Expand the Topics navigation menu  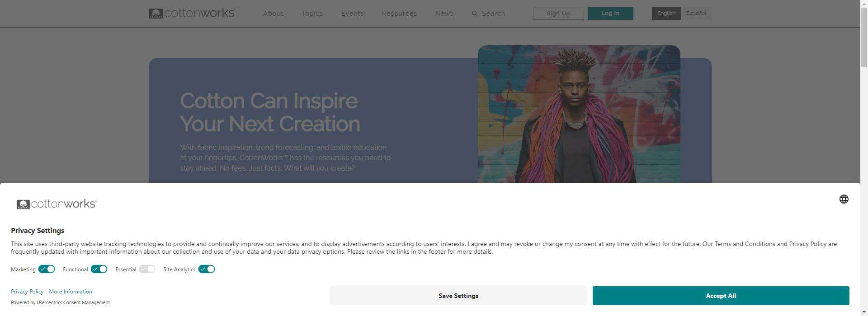(x=312, y=14)
